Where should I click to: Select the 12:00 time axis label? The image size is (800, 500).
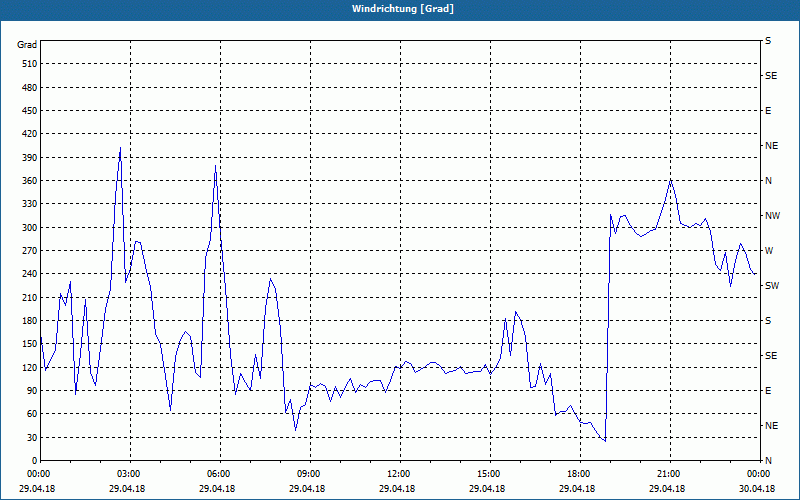point(400,473)
